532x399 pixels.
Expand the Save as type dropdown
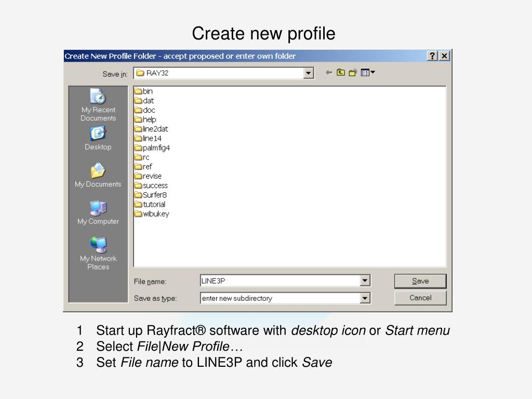(365, 298)
